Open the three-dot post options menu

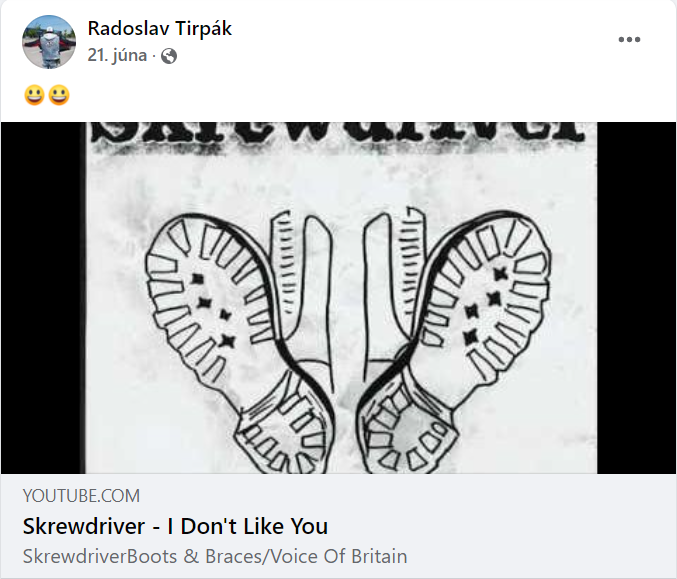(629, 39)
